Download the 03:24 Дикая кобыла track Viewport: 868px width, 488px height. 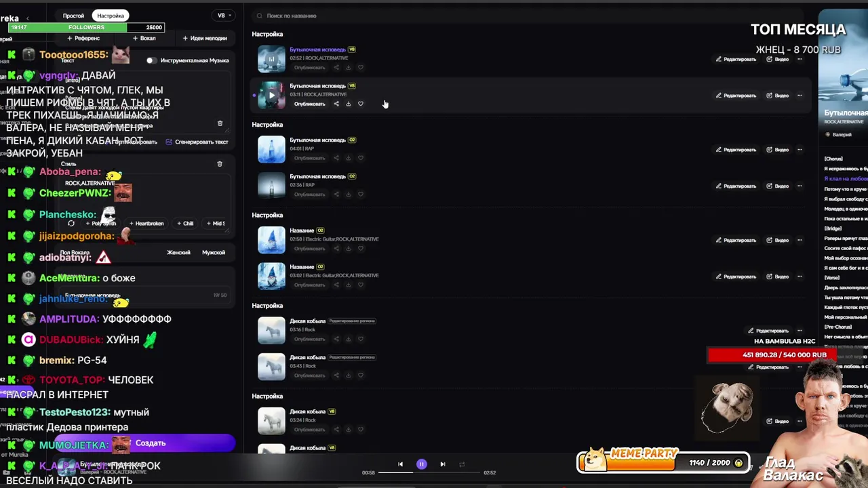349,430
